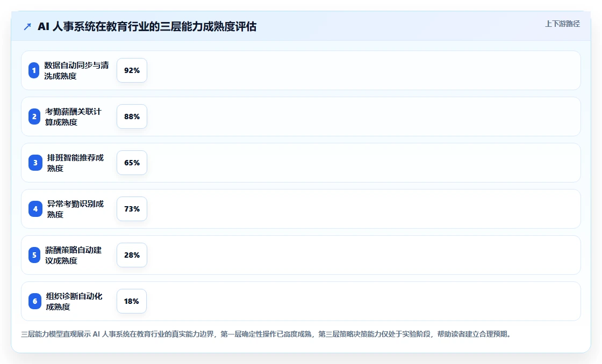Click the 18% value box
Screen dimensions: 602x364
coord(131,301)
